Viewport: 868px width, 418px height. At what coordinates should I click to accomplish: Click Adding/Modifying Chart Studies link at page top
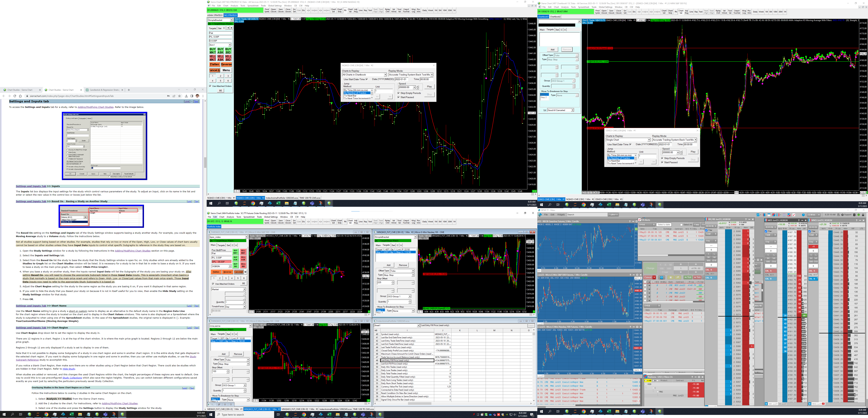(95, 107)
